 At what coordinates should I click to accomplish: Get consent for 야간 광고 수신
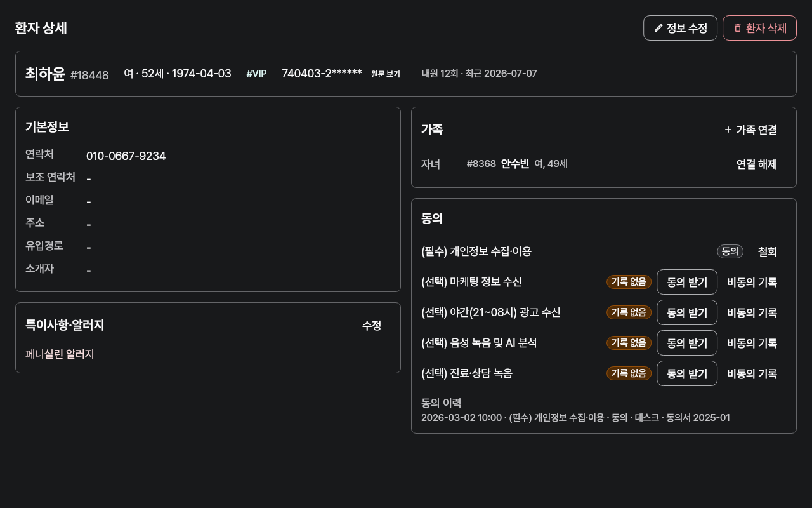pos(687,312)
